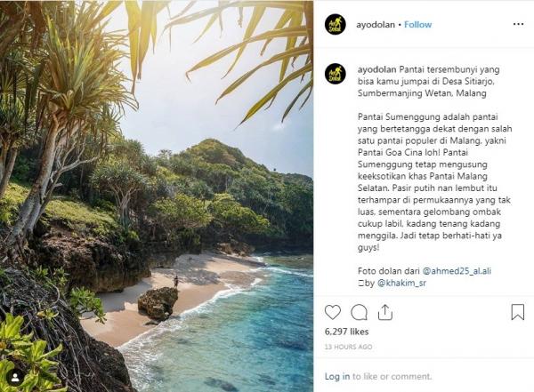Viewport: 534px width, 392px height.
Task: Click the ayodolan avatar in the post header
Action: tap(336, 24)
